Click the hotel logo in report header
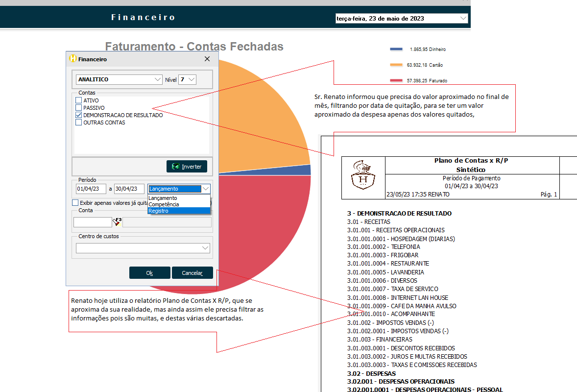 point(363,177)
